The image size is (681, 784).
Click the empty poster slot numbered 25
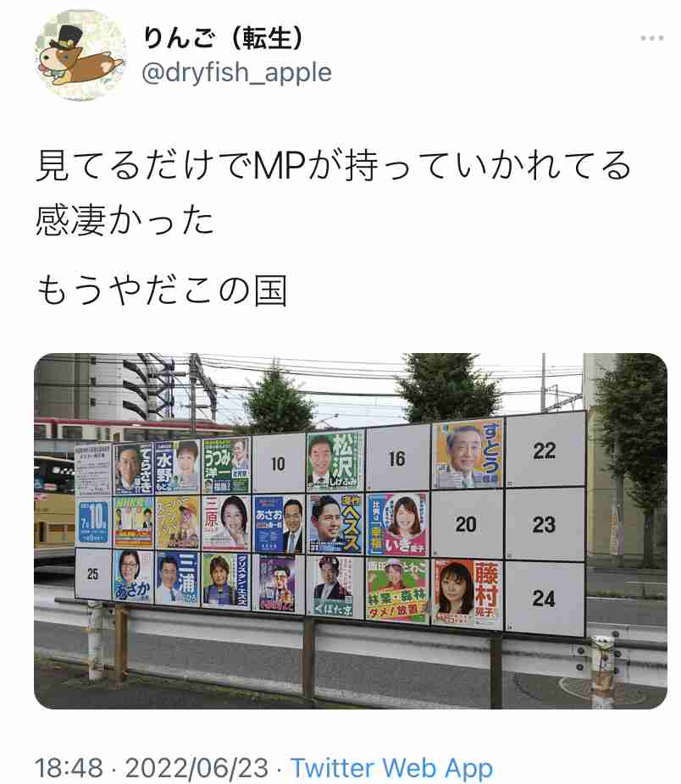[93, 573]
